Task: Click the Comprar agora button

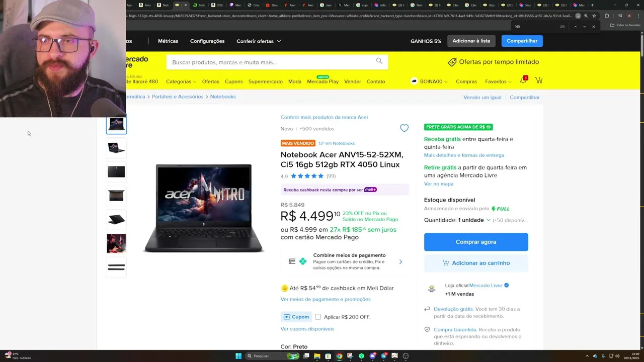Action: pos(476,242)
